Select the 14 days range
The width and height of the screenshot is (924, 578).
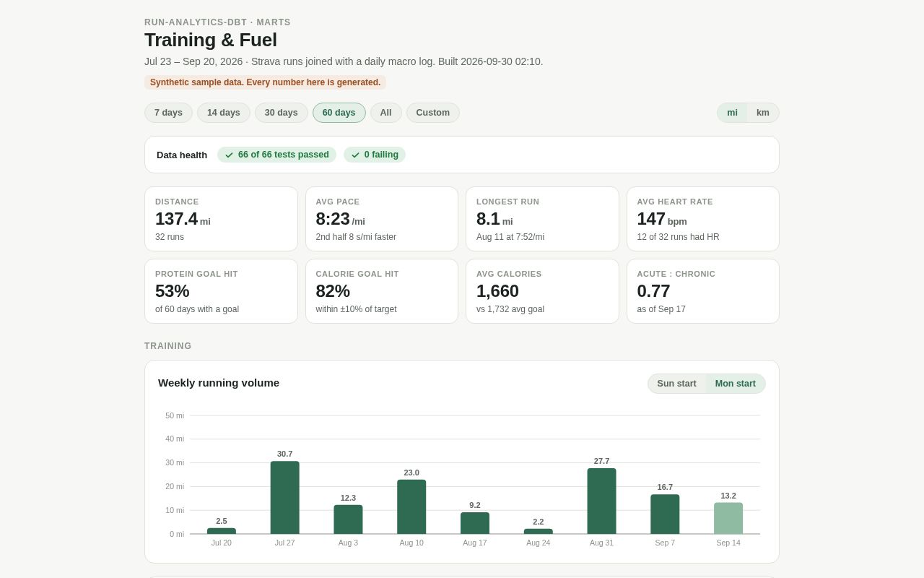tap(224, 113)
